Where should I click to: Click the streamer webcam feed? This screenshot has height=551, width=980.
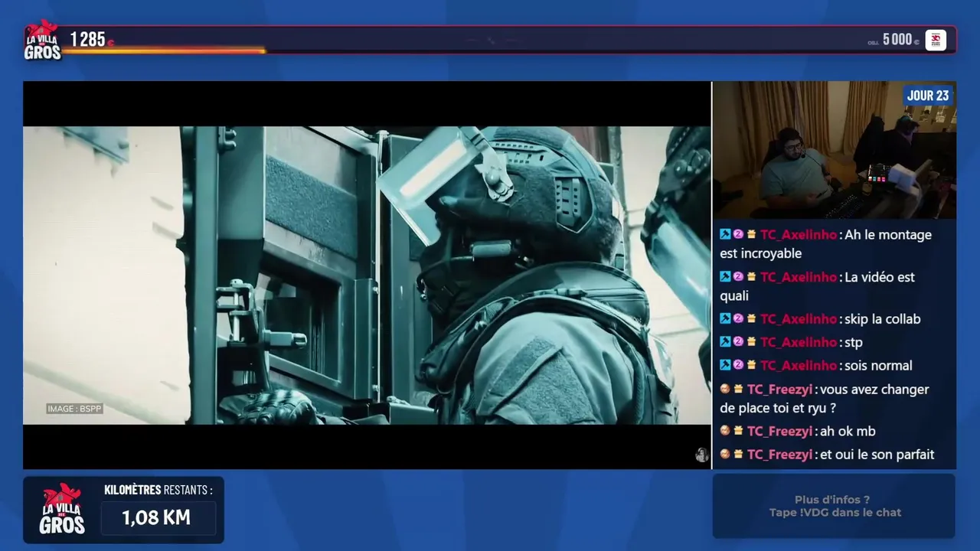click(835, 150)
